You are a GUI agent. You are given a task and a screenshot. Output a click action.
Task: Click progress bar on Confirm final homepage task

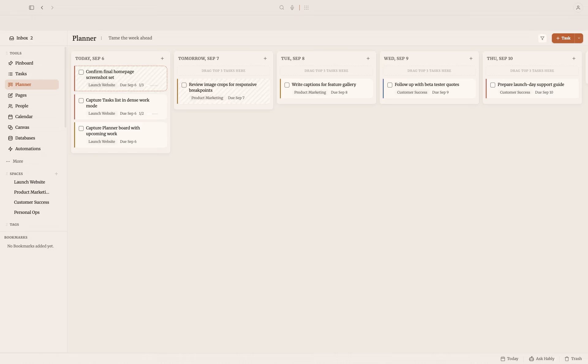coord(152,85)
